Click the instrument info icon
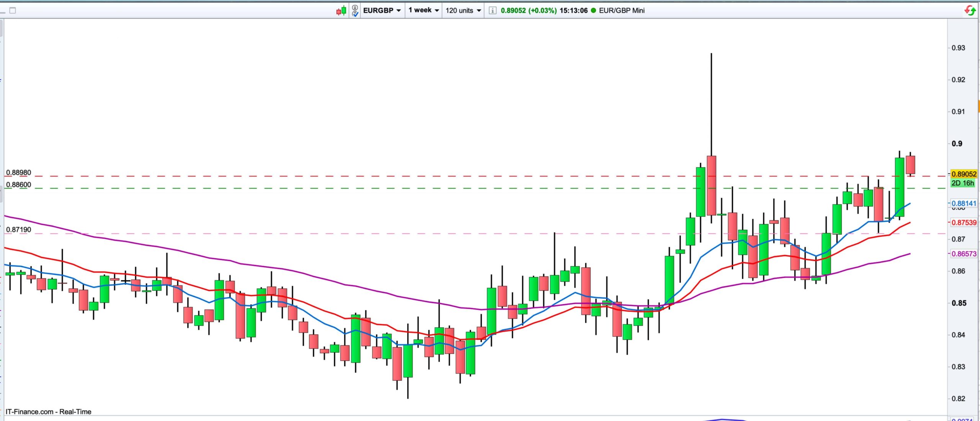This screenshot has height=421, width=980. point(493,11)
